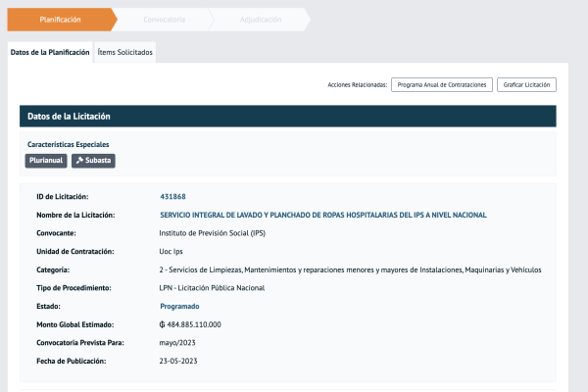Click the Instituto de Previsión Social text
Screen dimensions: 588x392
click(x=211, y=233)
